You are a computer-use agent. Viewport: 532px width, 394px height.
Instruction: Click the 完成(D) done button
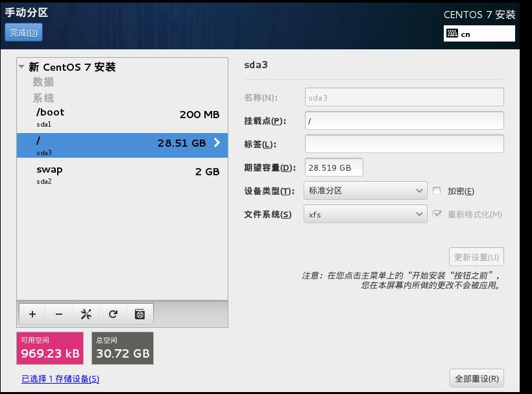24,32
